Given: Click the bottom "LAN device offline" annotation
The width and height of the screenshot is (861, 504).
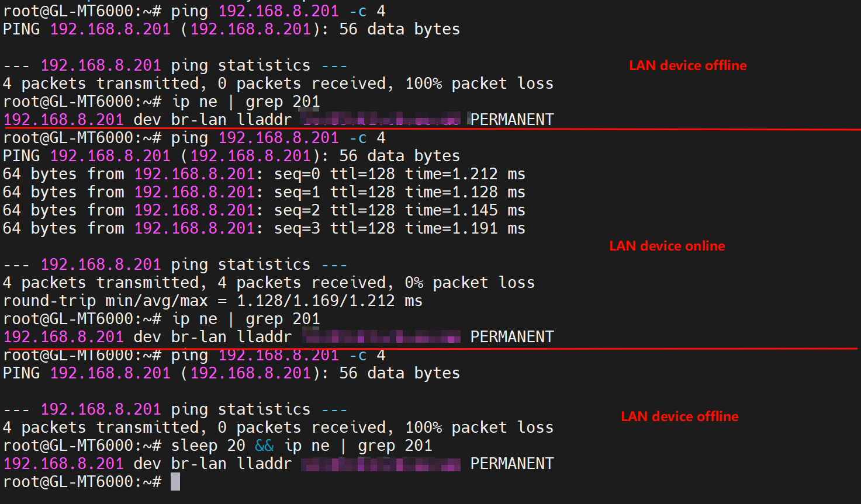Looking at the screenshot, I should pyautogui.click(x=679, y=416).
